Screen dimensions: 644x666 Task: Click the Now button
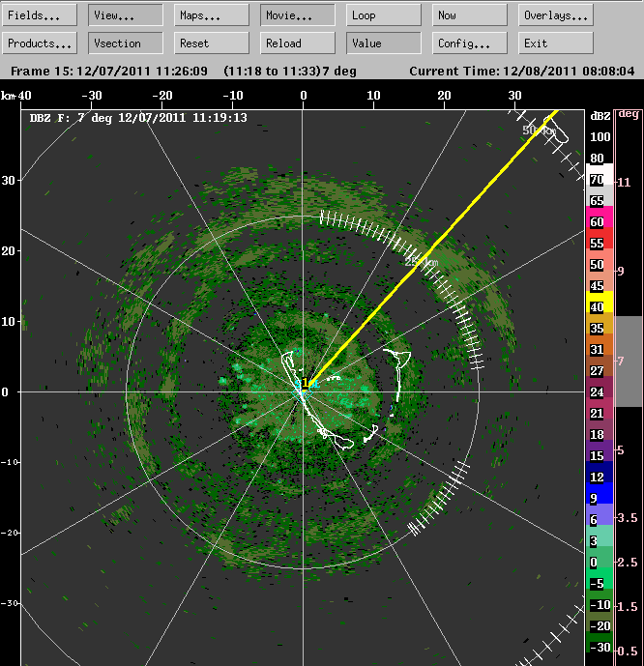[x=470, y=15]
